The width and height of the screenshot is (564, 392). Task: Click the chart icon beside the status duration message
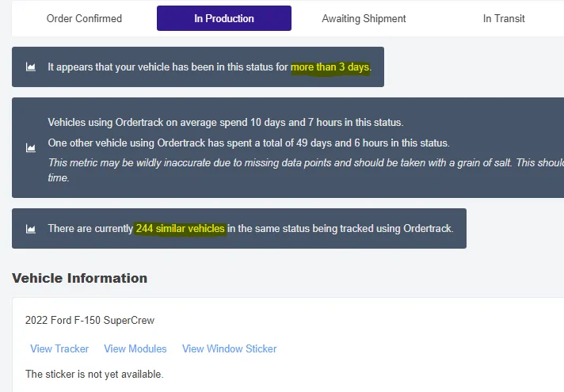point(31,67)
